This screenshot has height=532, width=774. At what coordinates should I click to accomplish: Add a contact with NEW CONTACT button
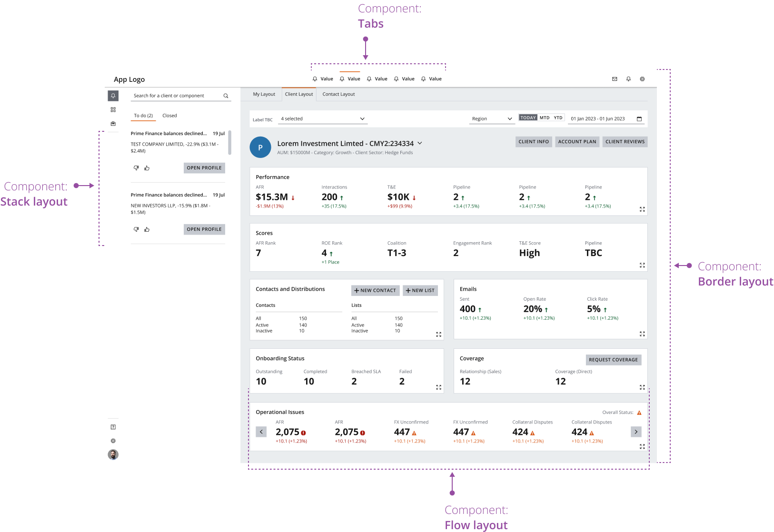[375, 290]
